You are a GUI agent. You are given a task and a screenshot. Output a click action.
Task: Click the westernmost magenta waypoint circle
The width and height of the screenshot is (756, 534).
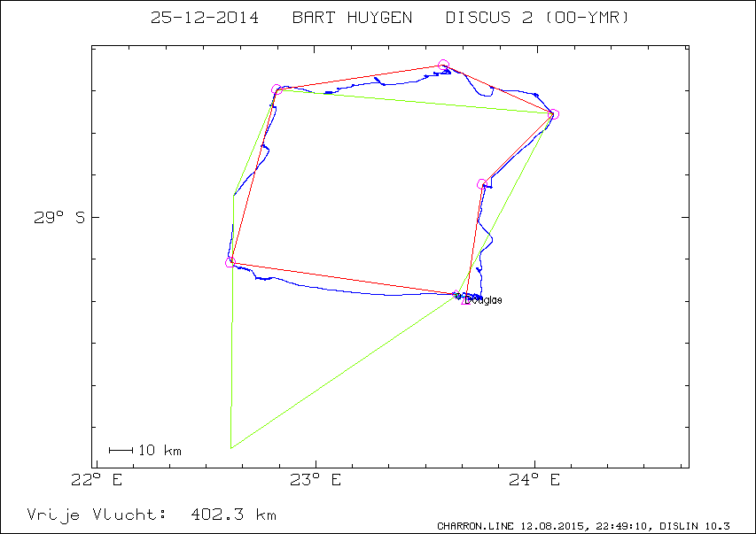pyautogui.click(x=230, y=262)
